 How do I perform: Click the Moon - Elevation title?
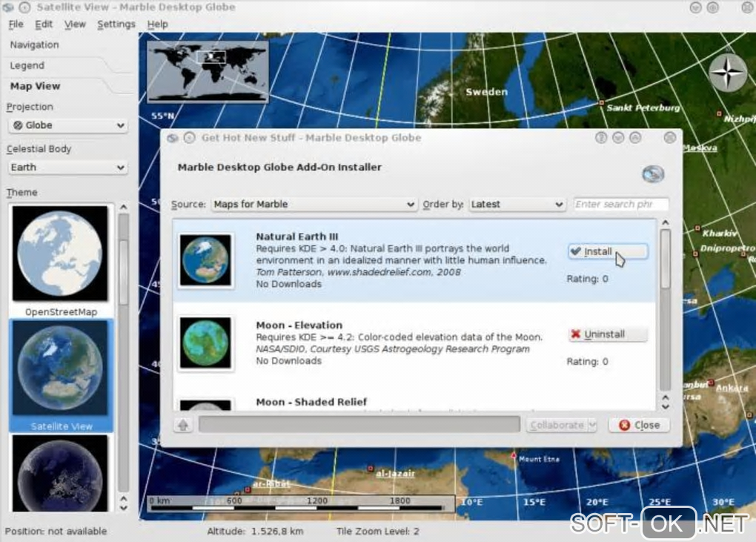299,325
